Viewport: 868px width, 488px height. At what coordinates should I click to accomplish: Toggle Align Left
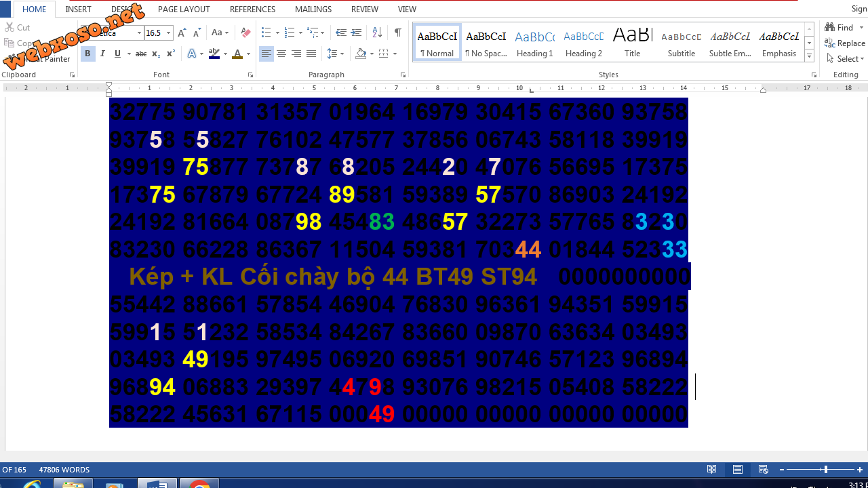point(267,54)
